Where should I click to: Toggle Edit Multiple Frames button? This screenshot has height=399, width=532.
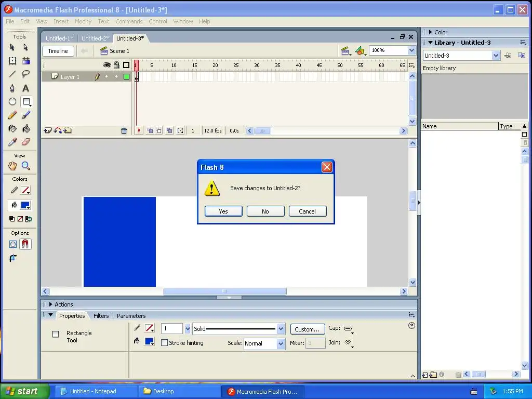tap(169, 130)
